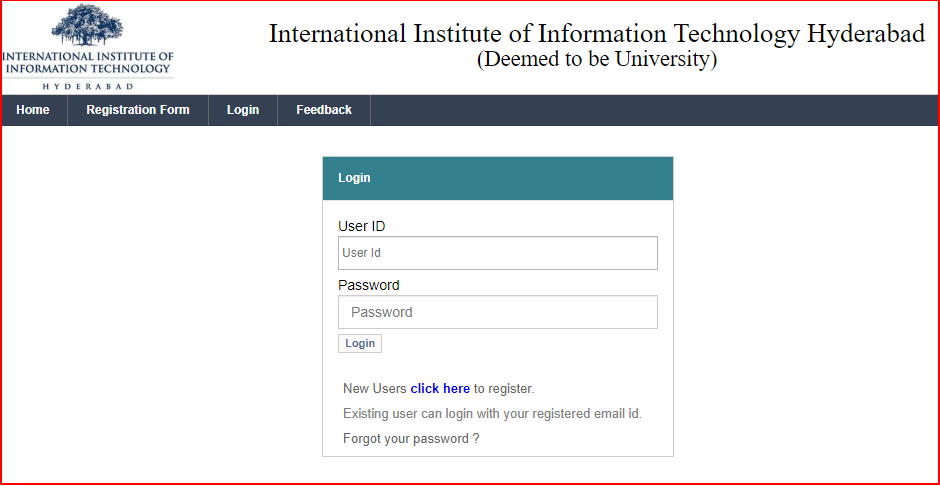Click the 'Password' field label
The image size is (940, 486).
368,285
